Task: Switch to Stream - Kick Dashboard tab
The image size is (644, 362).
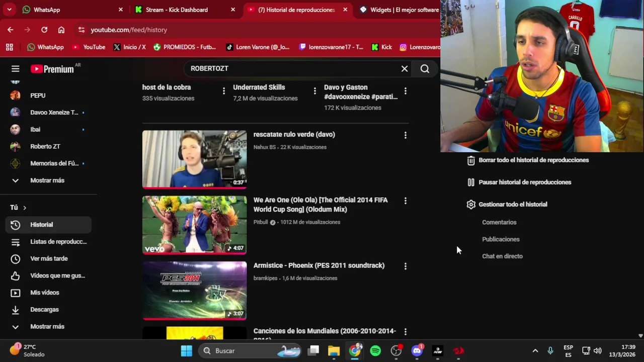Action: point(184,10)
